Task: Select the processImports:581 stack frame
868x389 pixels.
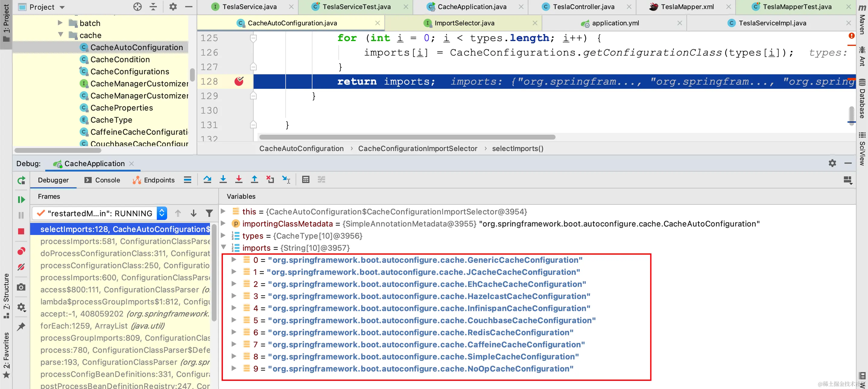Action: pos(125,241)
